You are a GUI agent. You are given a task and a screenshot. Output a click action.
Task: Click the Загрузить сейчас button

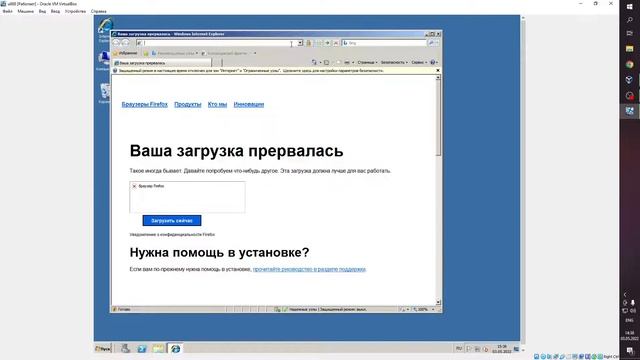coord(172,220)
